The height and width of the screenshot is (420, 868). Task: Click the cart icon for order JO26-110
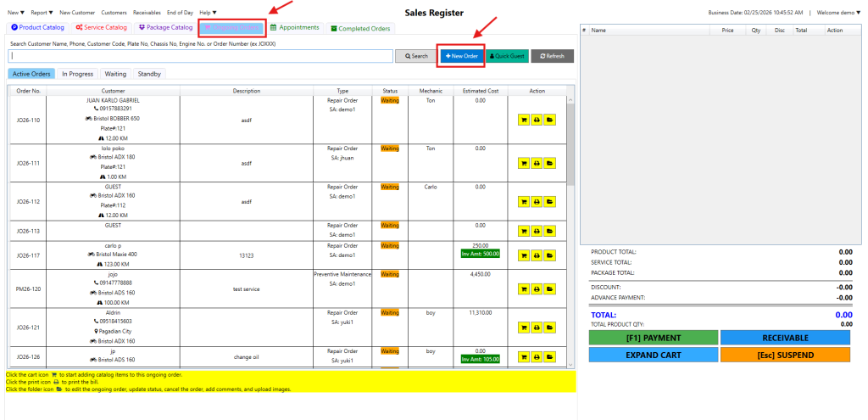(523, 120)
